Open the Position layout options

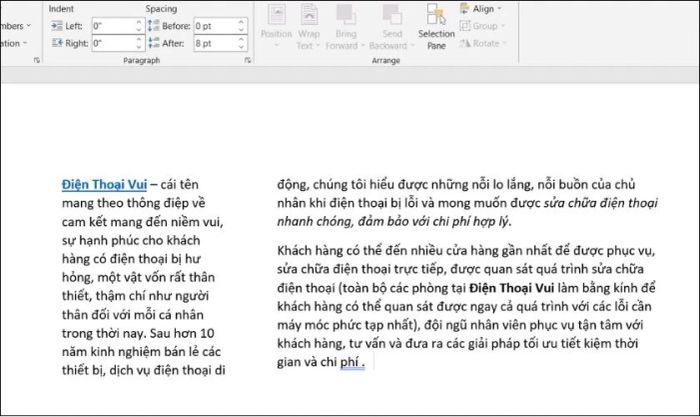coord(276,26)
